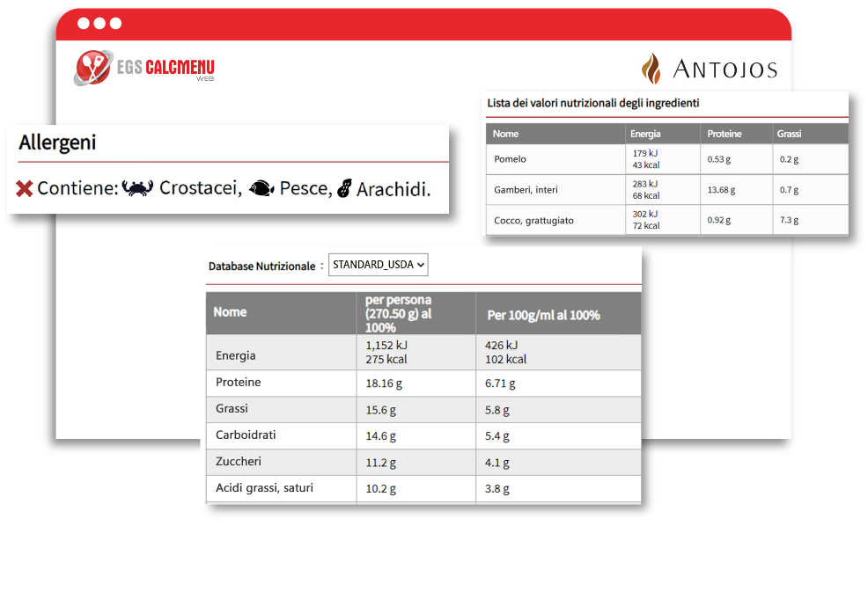Click the Per 100g/ml al 100% header
Image resolution: width=868 pixels, height=614 pixels.
click(x=543, y=315)
